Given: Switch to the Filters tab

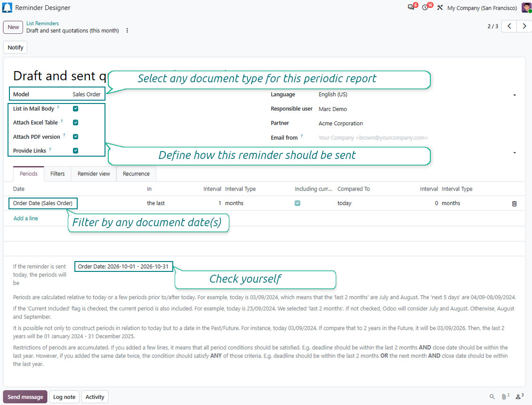Looking at the screenshot, I should click(x=57, y=174).
